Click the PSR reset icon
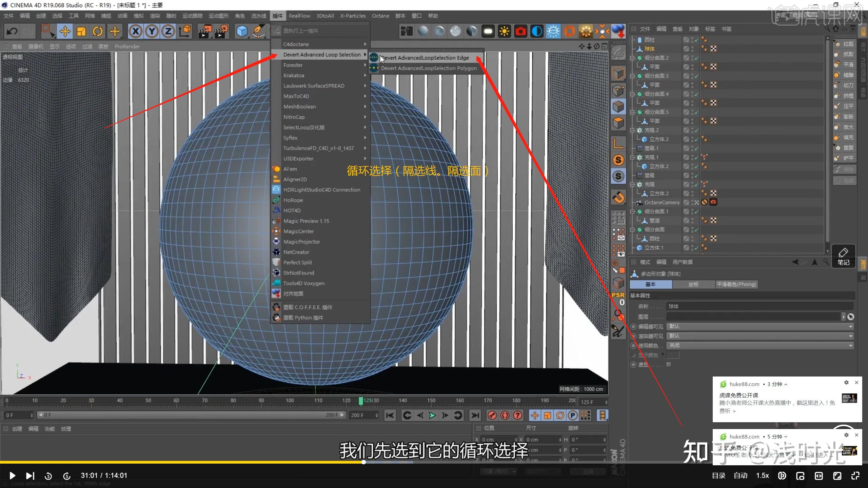Image resolution: width=868 pixels, height=488 pixels. coord(618,298)
